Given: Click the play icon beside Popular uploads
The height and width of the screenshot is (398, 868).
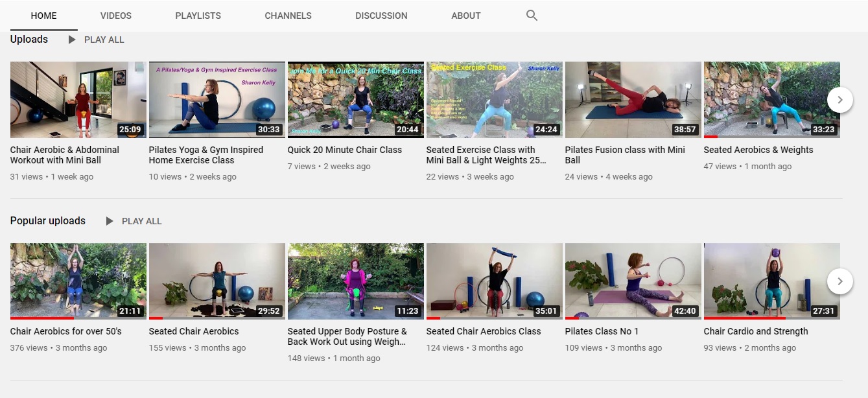Looking at the screenshot, I should pos(110,221).
